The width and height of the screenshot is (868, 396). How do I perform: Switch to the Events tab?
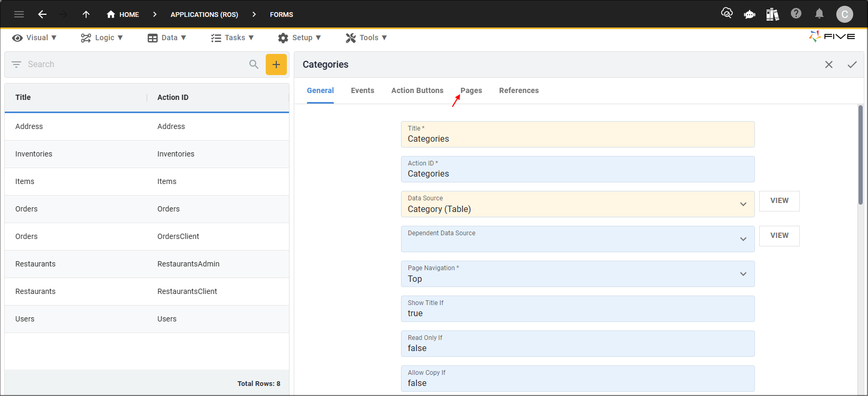coord(362,90)
